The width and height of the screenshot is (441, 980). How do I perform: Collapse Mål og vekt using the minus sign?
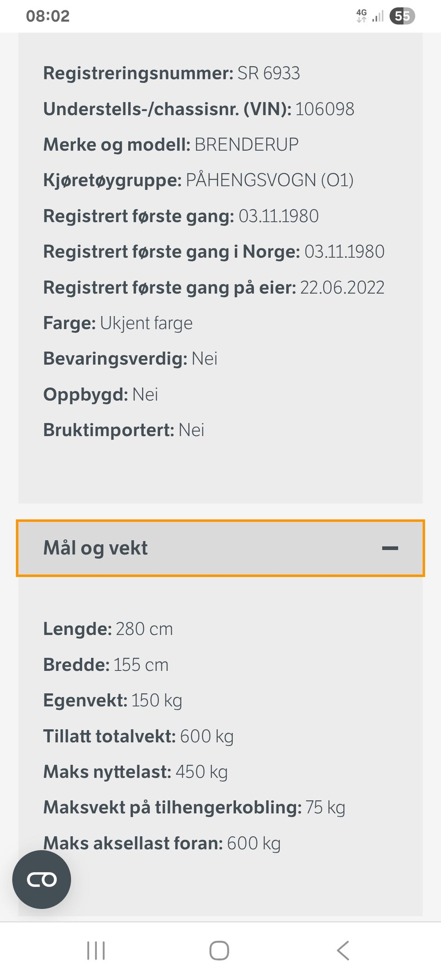point(391,548)
